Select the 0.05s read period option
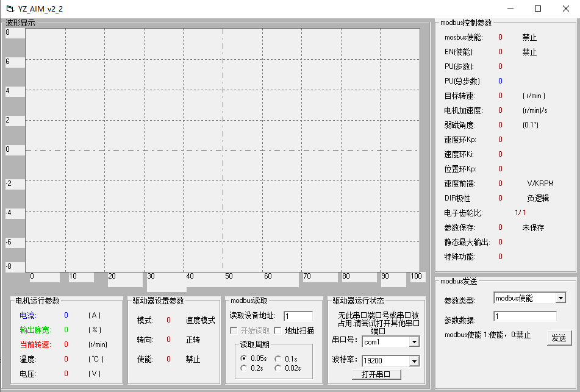Screen dimensions: 580x392 pyautogui.click(x=244, y=358)
